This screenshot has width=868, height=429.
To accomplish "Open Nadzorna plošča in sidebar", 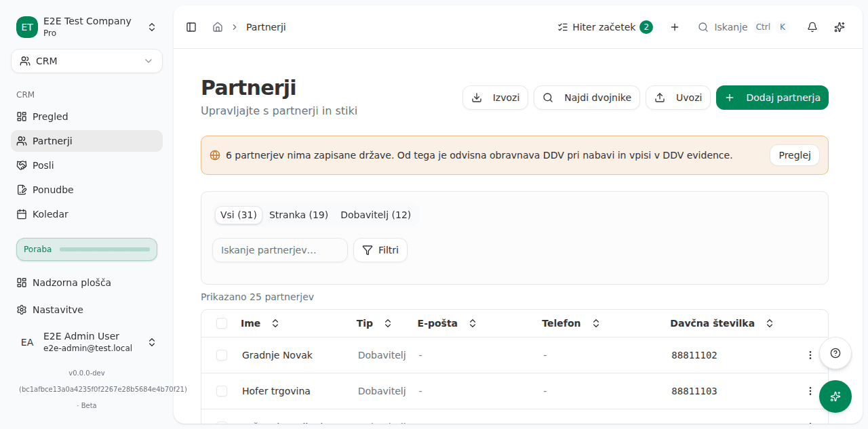I will (87, 283).
